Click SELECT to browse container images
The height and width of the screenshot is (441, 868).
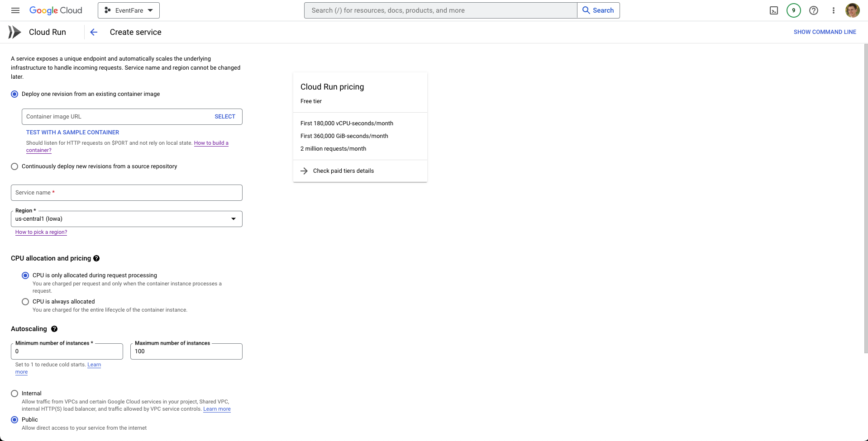pos(225,116)
